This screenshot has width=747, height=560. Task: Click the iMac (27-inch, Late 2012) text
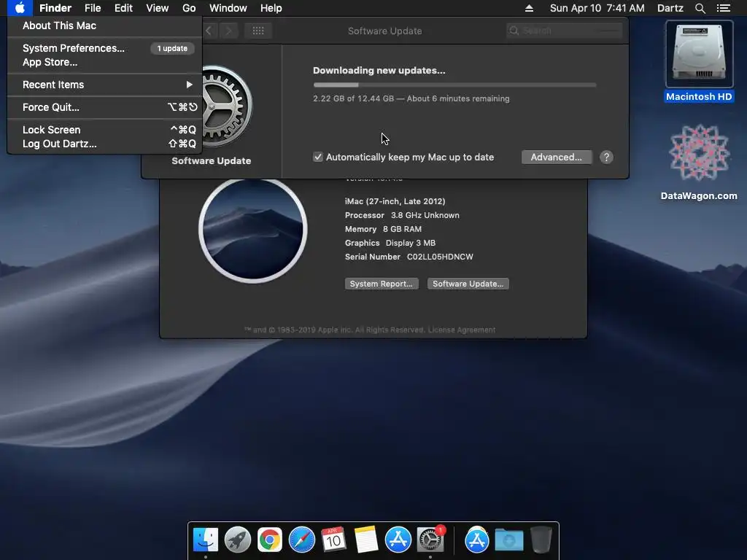point(395,201)
